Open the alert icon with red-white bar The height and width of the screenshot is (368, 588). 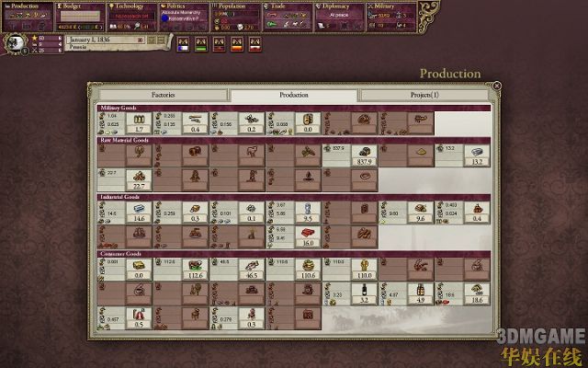(255, 44)
